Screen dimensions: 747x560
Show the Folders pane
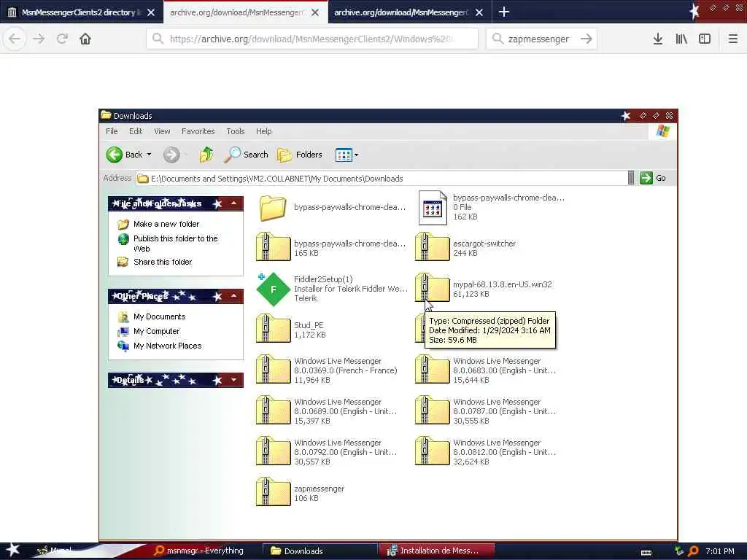(300, 155)
